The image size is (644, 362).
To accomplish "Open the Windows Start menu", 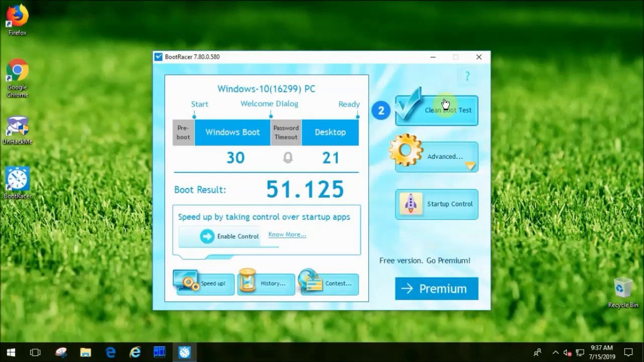I will 11,352.
